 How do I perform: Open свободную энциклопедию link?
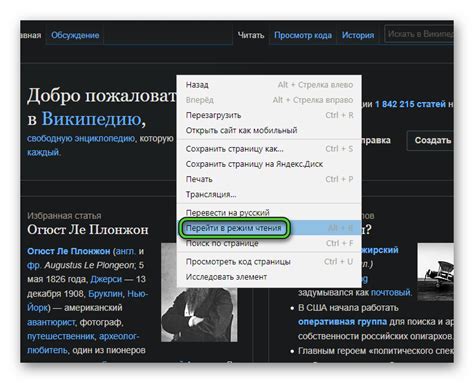81,138
